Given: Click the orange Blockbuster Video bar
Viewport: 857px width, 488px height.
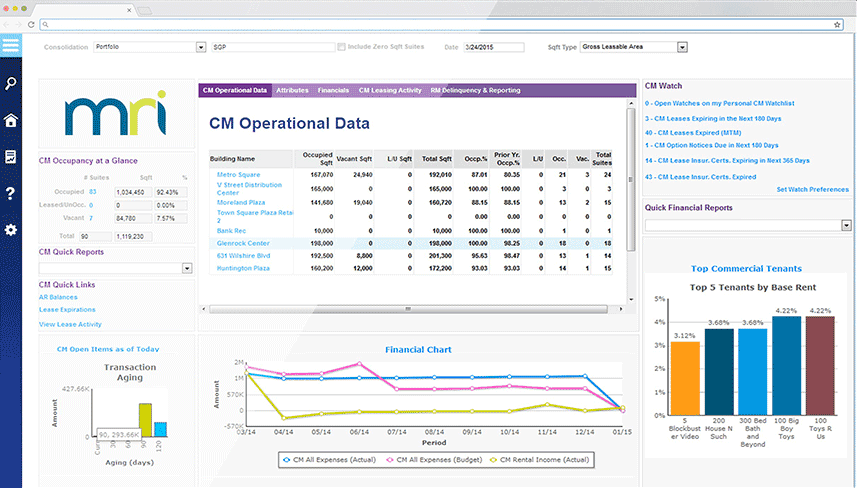Looking at the screenshot, I should click(x=685, y=378).
